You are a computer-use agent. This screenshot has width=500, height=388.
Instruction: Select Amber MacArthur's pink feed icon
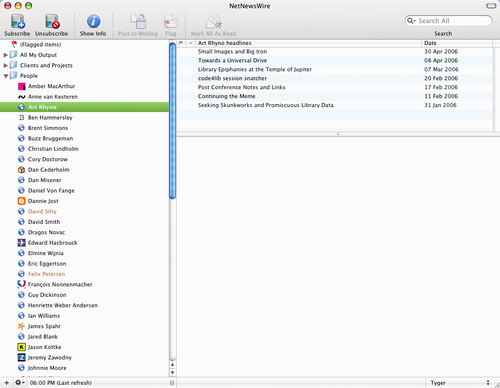click(21, 86)
